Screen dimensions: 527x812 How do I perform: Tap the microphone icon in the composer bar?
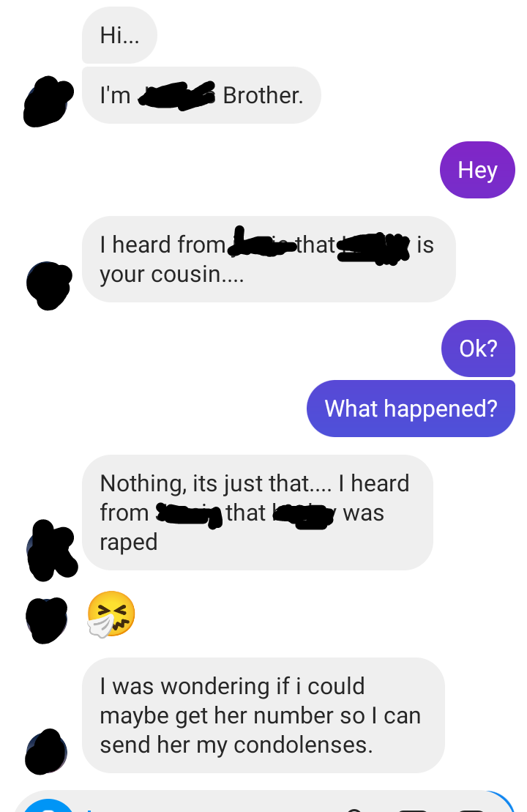click(x=354, y=809)
